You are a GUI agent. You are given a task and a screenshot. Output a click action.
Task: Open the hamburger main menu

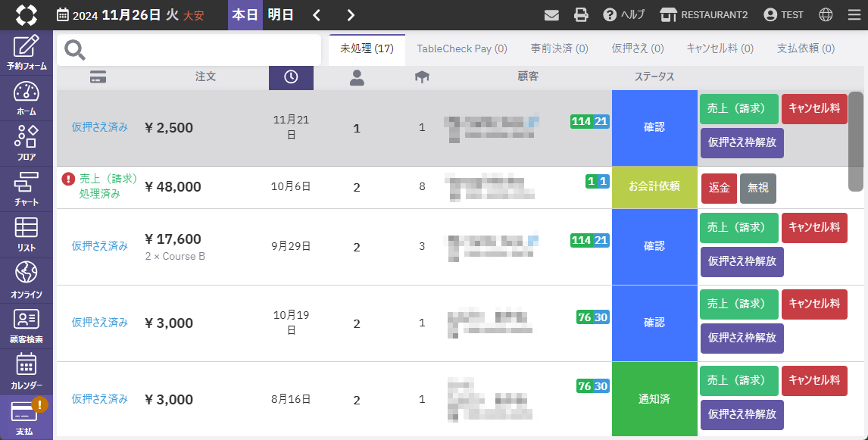(854, 15)
